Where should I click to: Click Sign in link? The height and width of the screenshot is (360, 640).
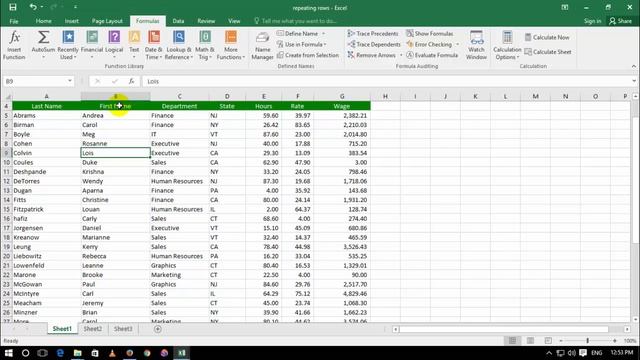592,21
